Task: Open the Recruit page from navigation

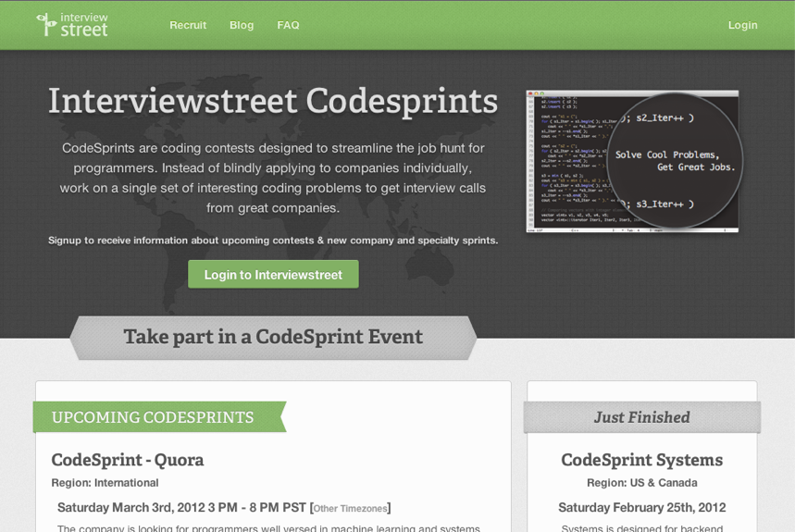Action: 188,25
